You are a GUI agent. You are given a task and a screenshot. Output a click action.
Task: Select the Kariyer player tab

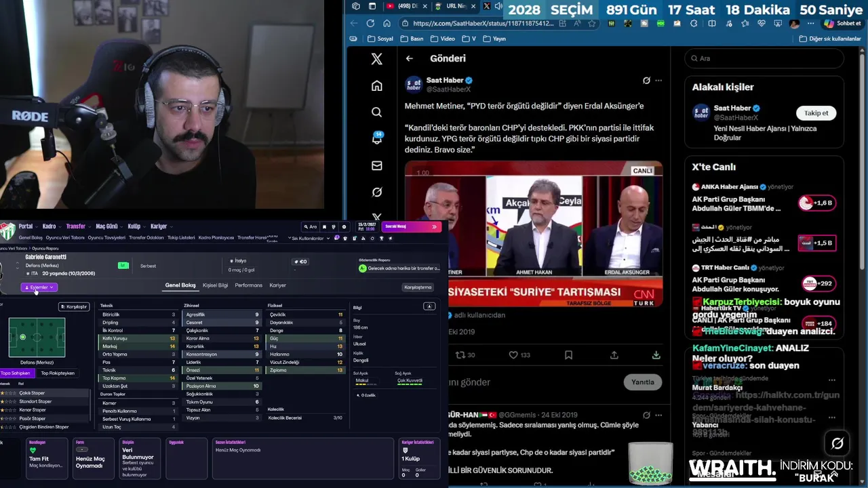(x=277, y=285)
